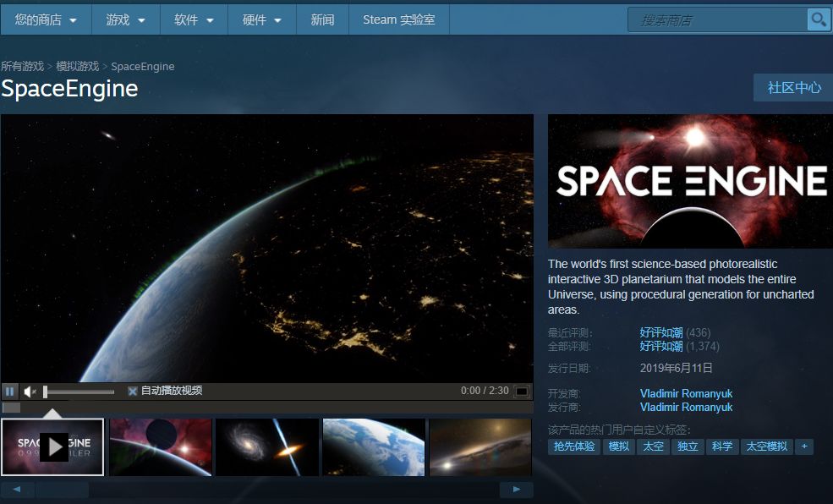This screenshot has width=833, height=504.
Task: Unmute the video speaker icon
Action: pyautogui.click(x=30, y=392)
